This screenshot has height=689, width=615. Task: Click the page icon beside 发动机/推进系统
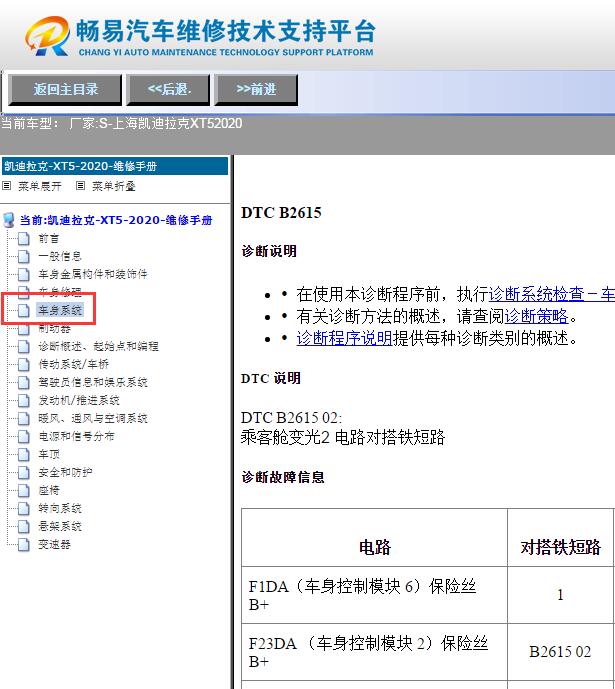[x=24, y=401]
